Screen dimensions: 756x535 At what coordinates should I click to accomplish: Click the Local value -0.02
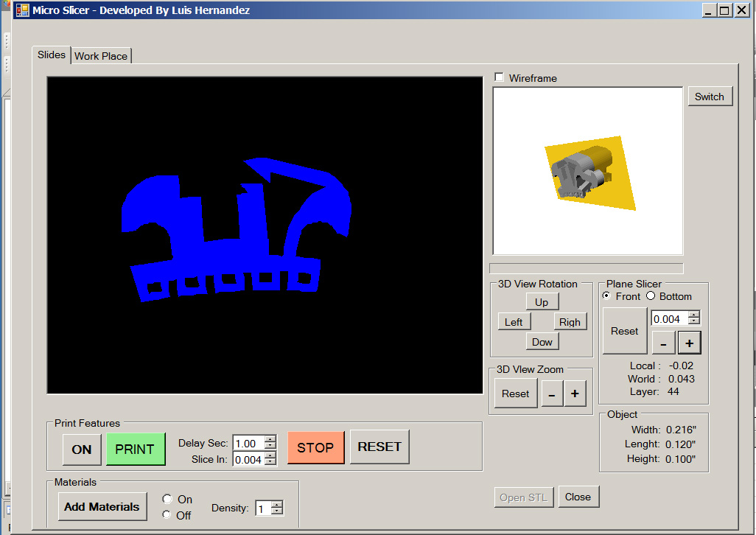point(681,366)
